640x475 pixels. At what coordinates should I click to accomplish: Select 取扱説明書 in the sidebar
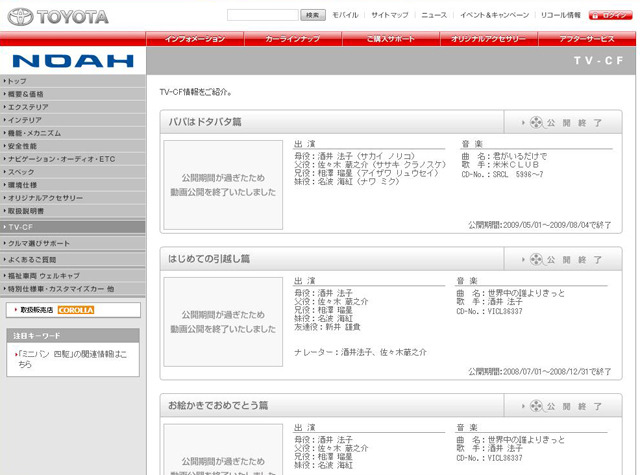pyautogui.click(x=73, y=211)
